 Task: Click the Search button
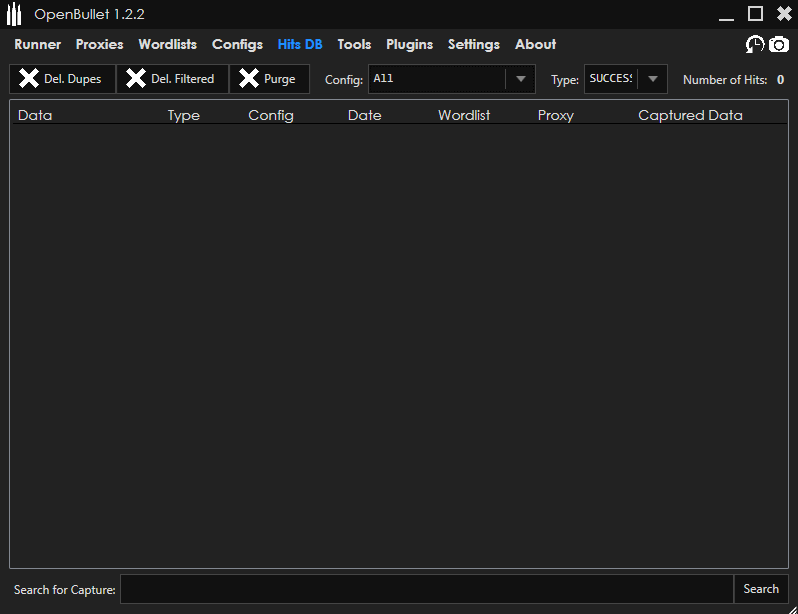pos(761,589)
